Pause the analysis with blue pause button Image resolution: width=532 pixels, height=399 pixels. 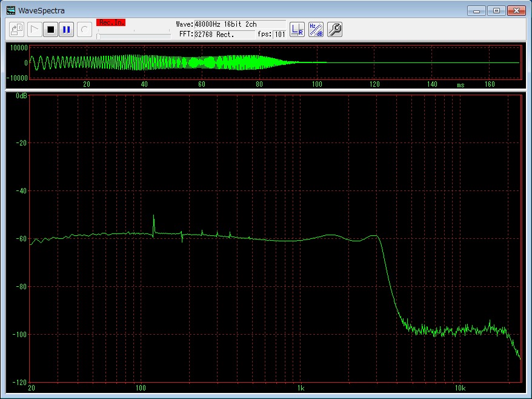click(66, 29)
